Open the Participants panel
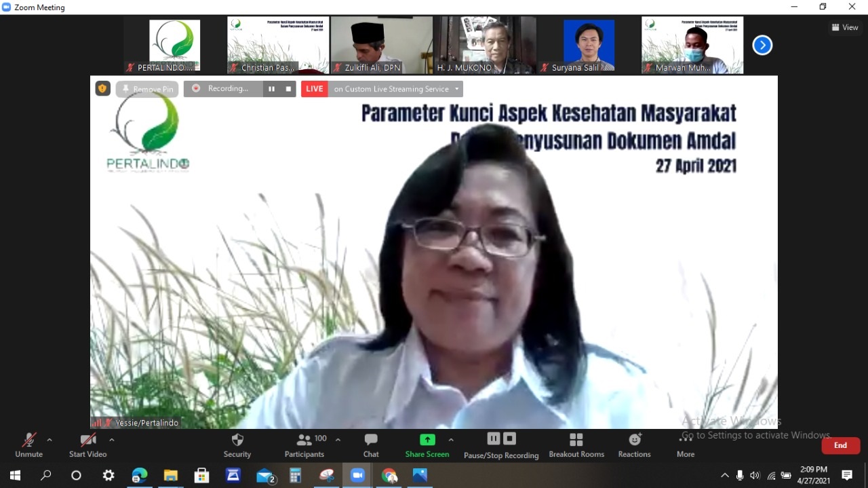868x488 pixels. (304, 445)
